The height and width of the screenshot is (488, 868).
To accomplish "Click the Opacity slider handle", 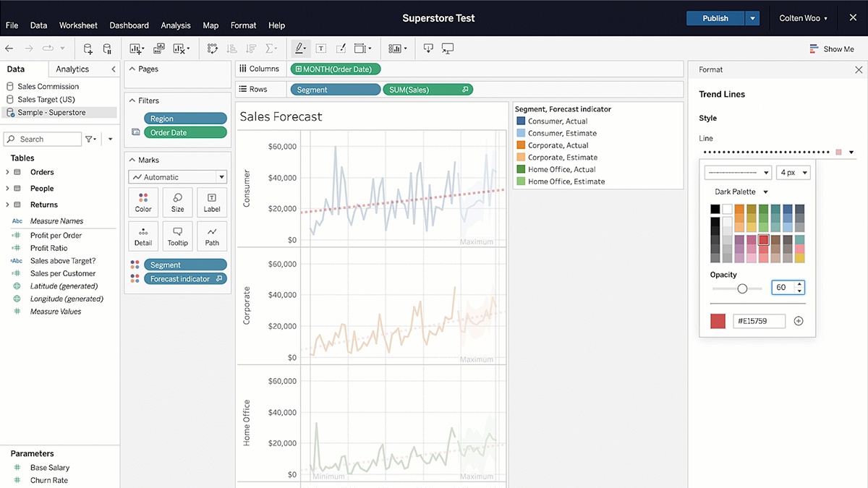I will (x=742, y=288).
